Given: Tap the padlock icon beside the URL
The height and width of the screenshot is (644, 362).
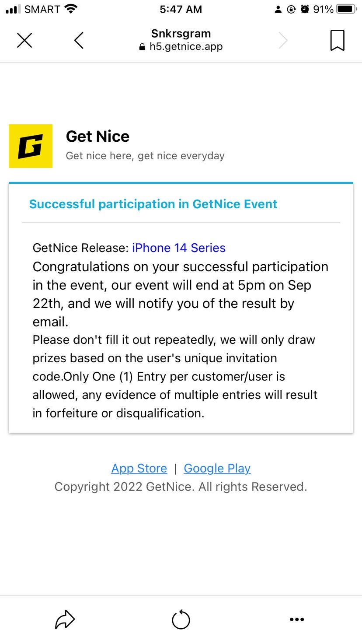Looking at the screenshot, I should 142,47.
